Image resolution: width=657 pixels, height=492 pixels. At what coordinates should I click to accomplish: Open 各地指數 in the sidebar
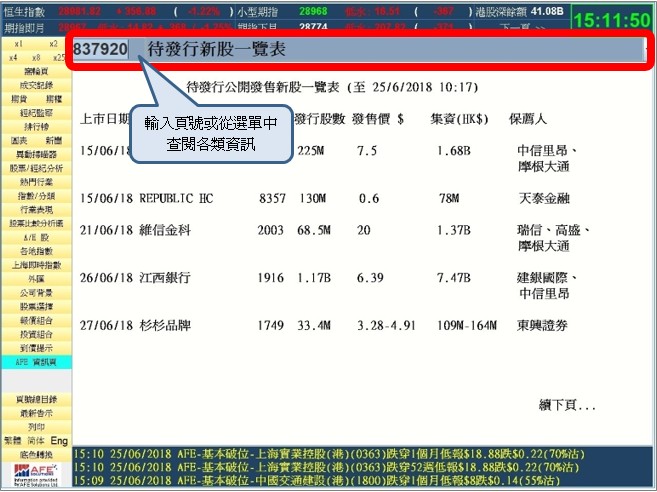(x=36, y=251)
